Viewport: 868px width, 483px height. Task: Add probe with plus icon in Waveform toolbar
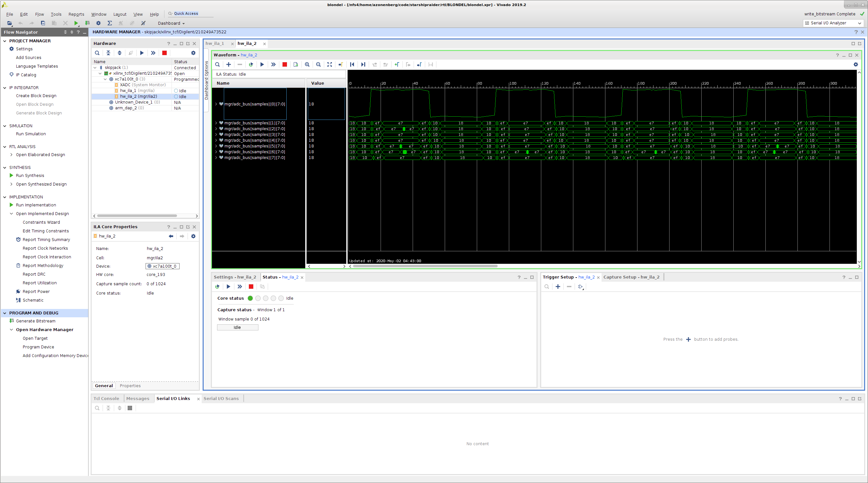point(228,64)
